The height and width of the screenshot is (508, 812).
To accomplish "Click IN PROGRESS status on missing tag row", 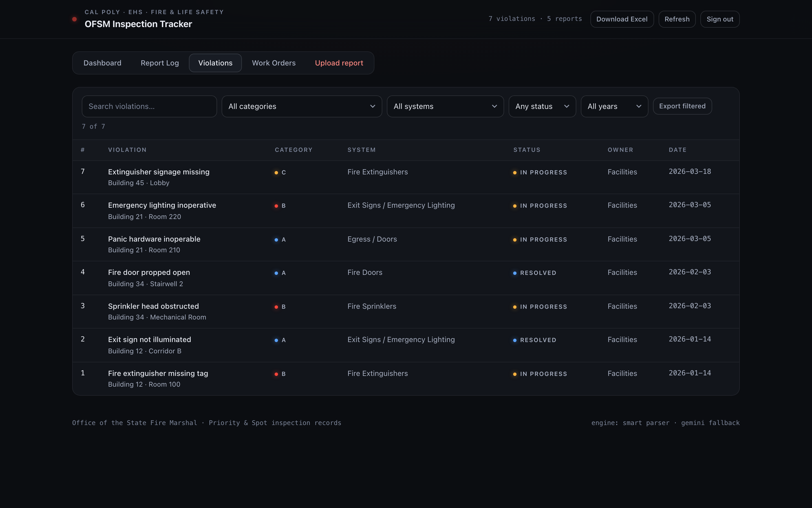I will click(x=540, y=374).
